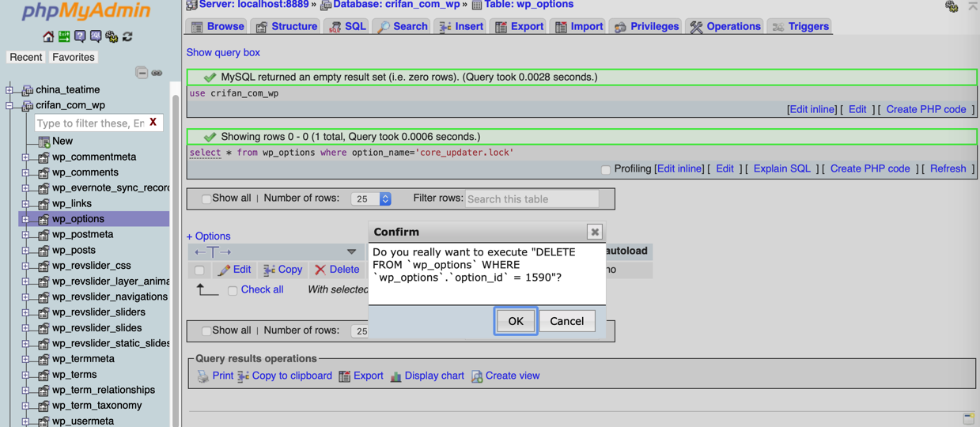Toggle the top Show all checkbox
The width and height of the screenshot is (980, 427).
[206, 199]
